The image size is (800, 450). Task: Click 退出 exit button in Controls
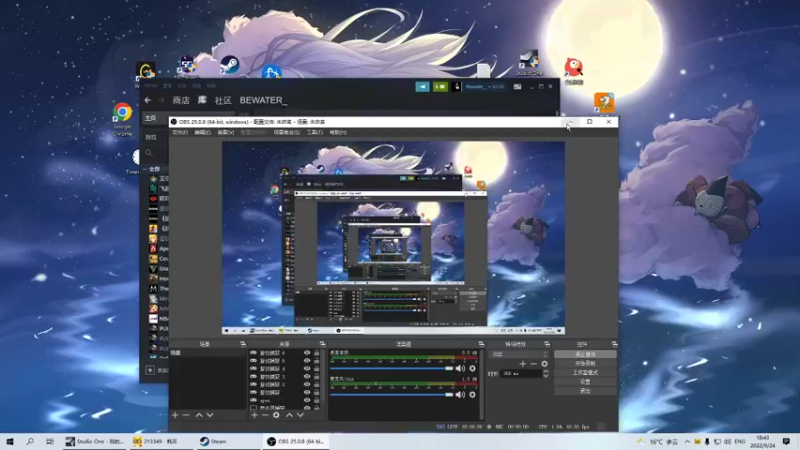pyautogui.click(x=585, y=391)
